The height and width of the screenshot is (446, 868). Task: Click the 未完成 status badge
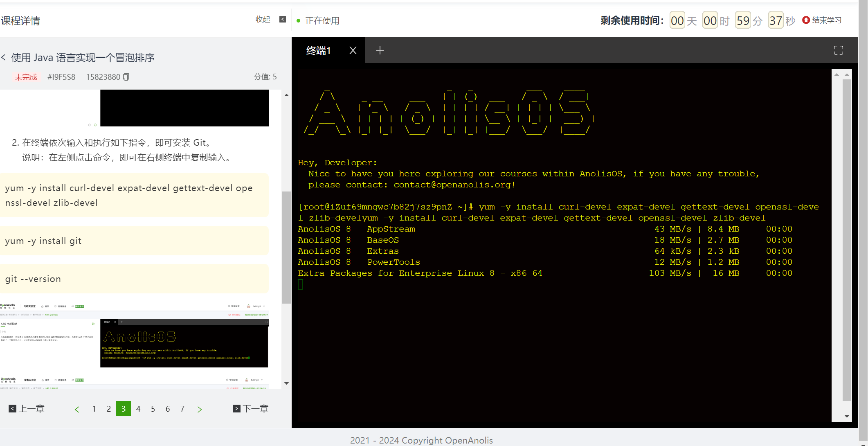point(26,77)
